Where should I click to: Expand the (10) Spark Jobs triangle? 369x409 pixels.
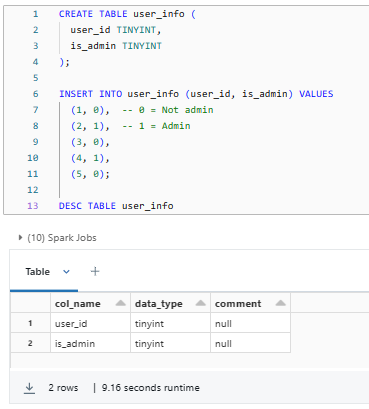point(20,238)
